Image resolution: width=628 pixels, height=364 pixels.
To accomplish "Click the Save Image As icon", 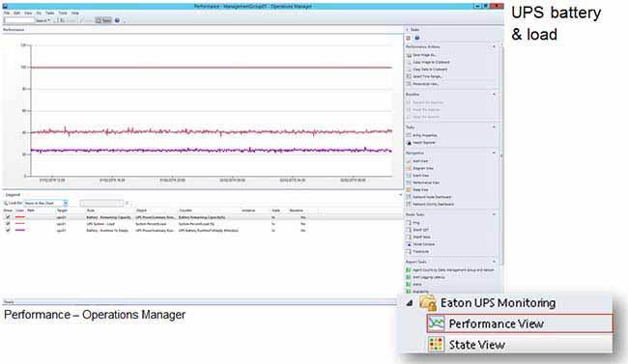I will pyautogui.click(x=409, y=55).
